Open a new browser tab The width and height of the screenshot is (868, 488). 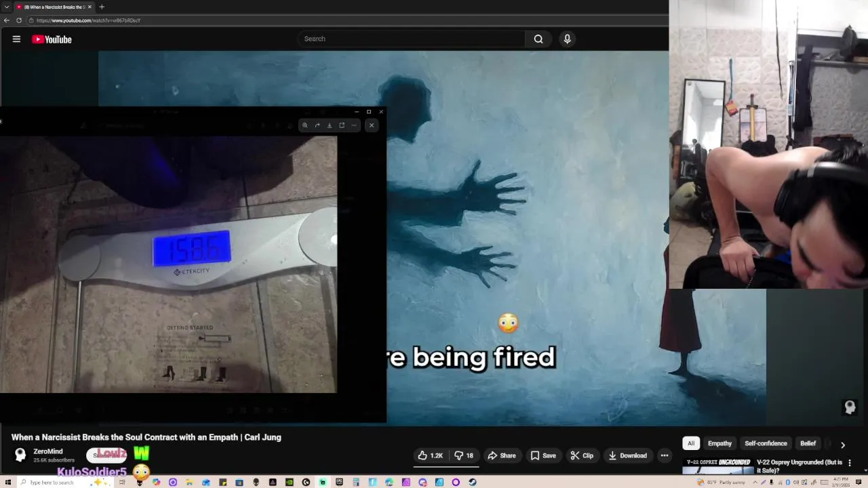(102, 7)
